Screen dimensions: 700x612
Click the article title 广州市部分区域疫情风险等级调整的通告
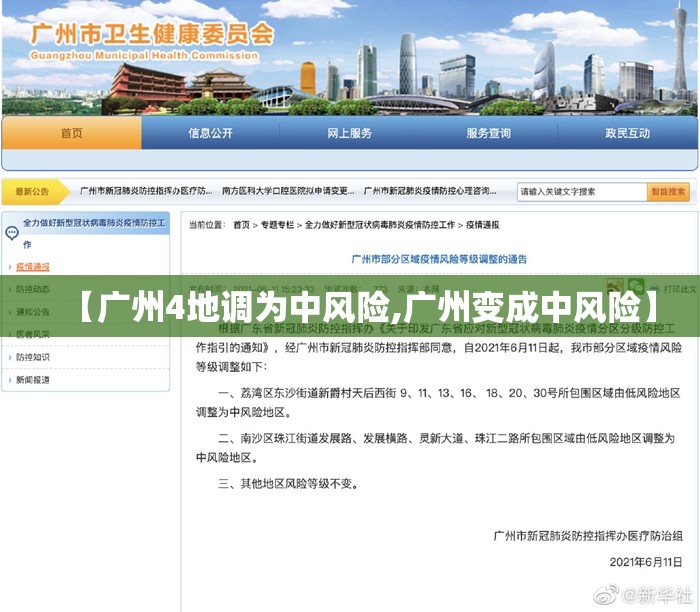point(439,259)
